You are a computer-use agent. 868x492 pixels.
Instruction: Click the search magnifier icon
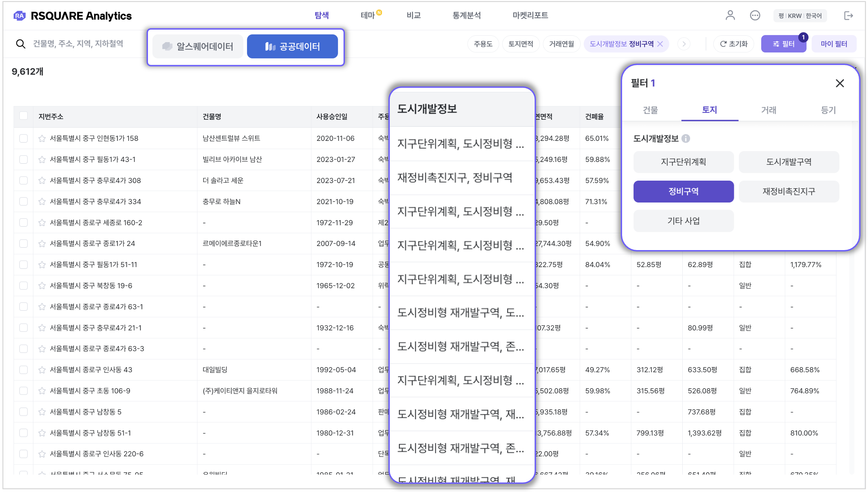[21, 44]
